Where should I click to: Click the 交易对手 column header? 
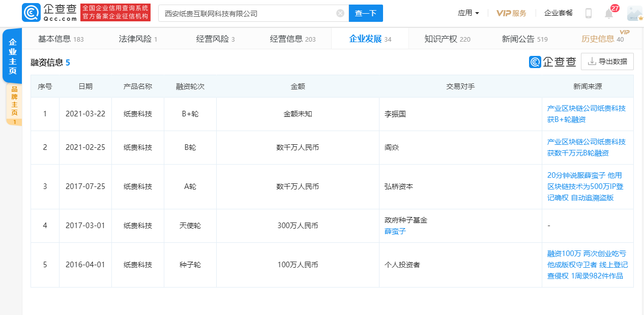coord(460,86)
